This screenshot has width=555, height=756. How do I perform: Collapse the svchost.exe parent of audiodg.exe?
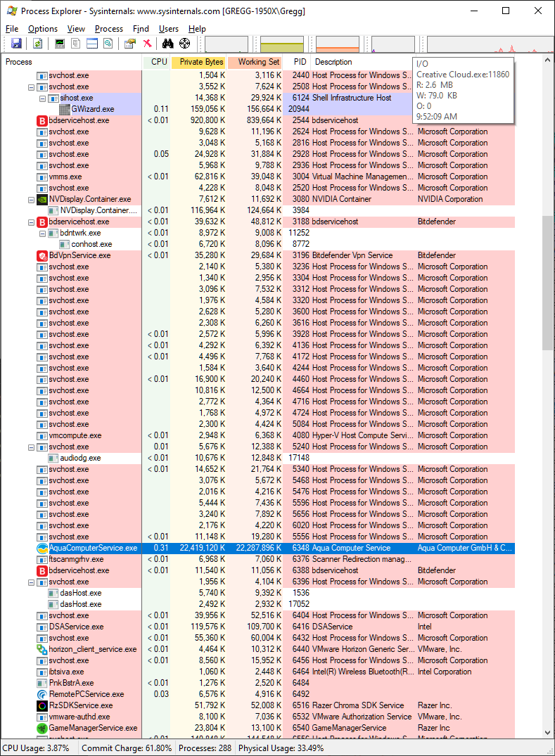click(31, 447)
